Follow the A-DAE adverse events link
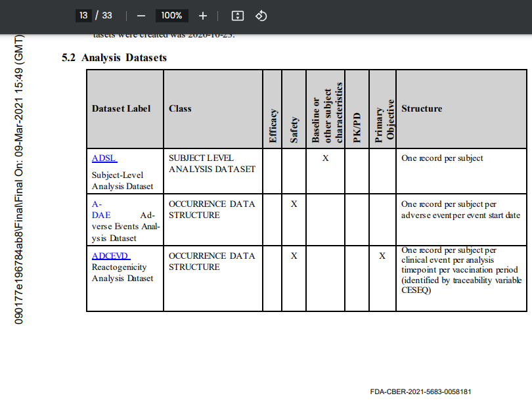The height and width of the screenshot is (402, 532). 101,215
